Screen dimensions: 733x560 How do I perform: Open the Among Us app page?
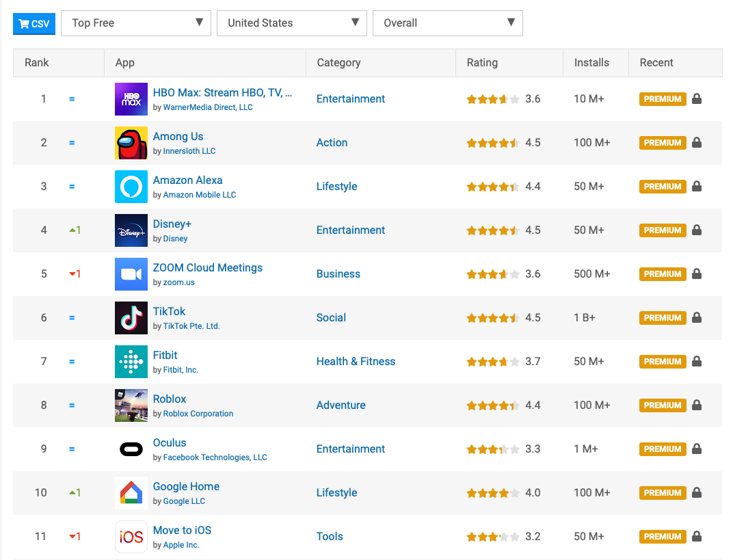[x=178, y=137]
